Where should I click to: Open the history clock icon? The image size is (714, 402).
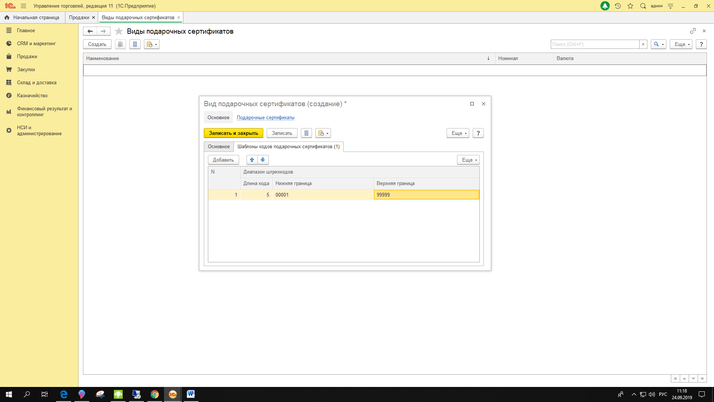click(x=618, y=6)
